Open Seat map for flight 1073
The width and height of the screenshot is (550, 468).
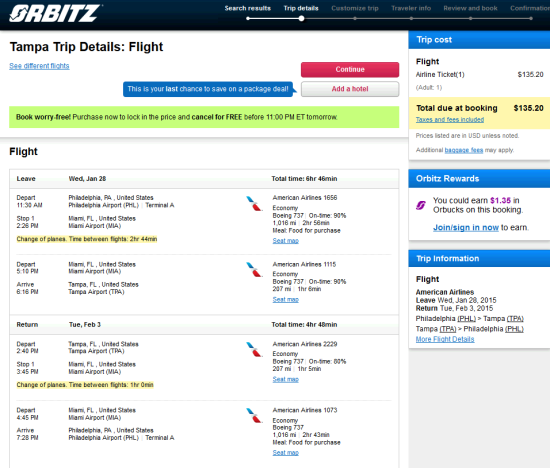[x=286, y=453]
